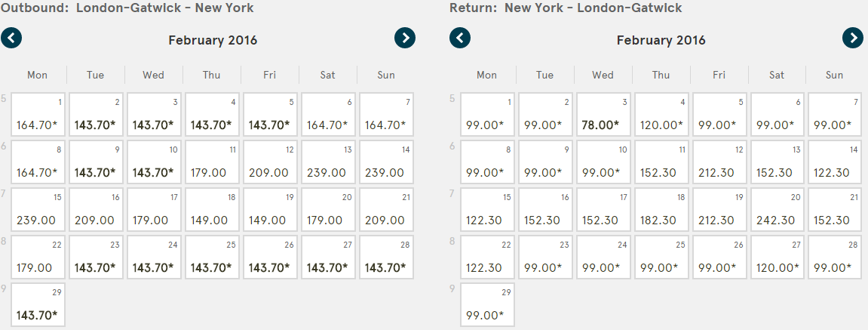Choose outbound February 1 fare 164.70
Screen dimensions: 868x330
38,114
